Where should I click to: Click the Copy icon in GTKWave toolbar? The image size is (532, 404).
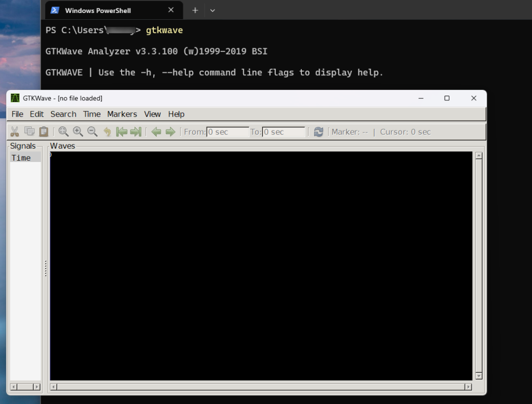[30, 132]
